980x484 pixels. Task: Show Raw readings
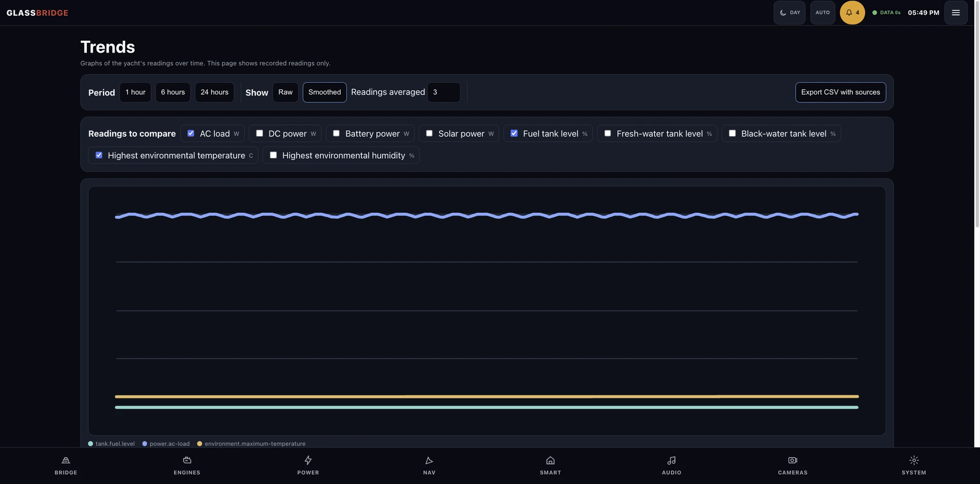pos(285,92)
